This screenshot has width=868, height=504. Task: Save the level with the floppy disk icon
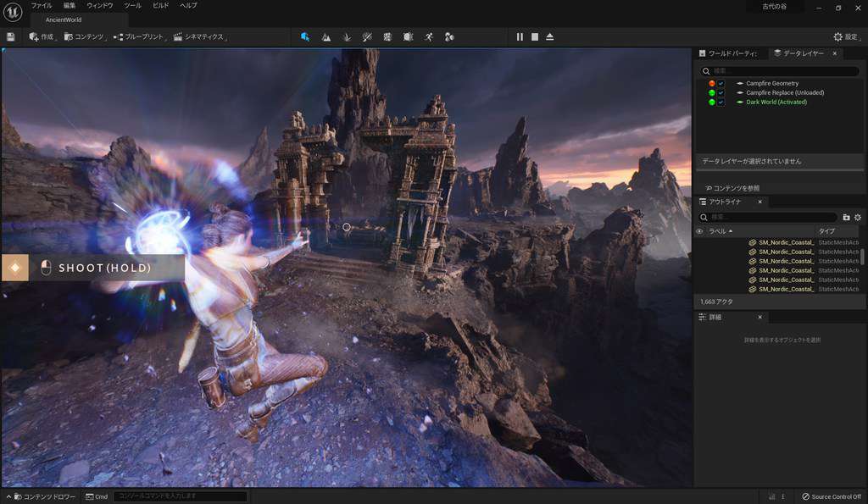[10, 37]
